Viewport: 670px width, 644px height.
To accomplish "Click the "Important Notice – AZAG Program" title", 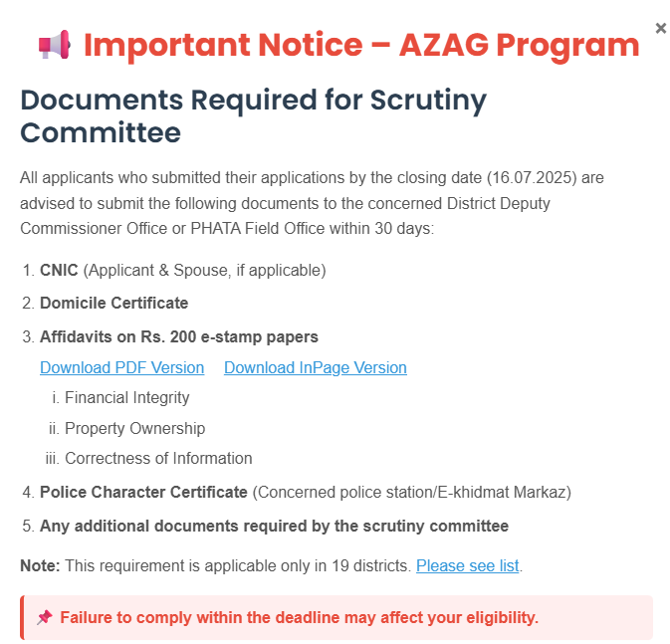I will [x=360, y=45].
